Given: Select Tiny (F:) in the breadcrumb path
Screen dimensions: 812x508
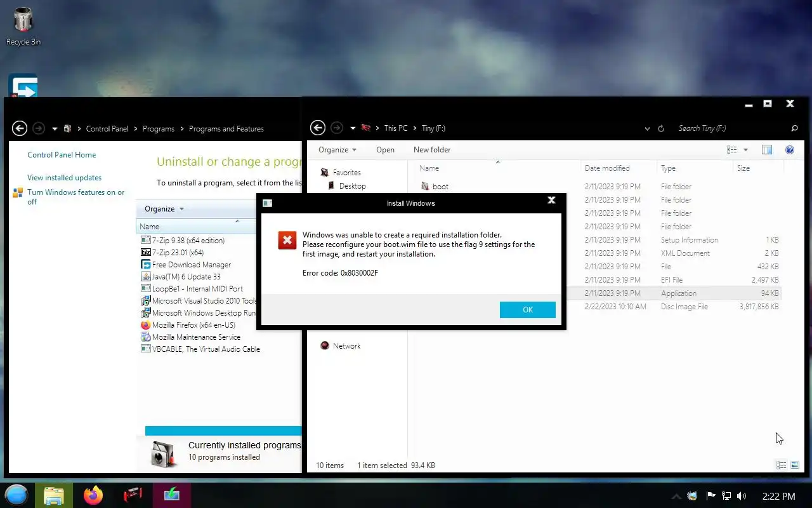Looking at the screenshot, I should coord(434,128).
